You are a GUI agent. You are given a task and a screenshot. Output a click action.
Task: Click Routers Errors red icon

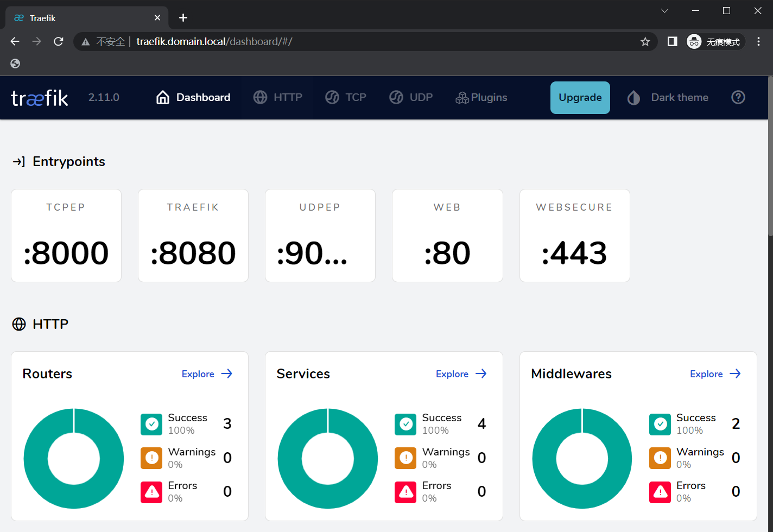[x=151, y=492]
